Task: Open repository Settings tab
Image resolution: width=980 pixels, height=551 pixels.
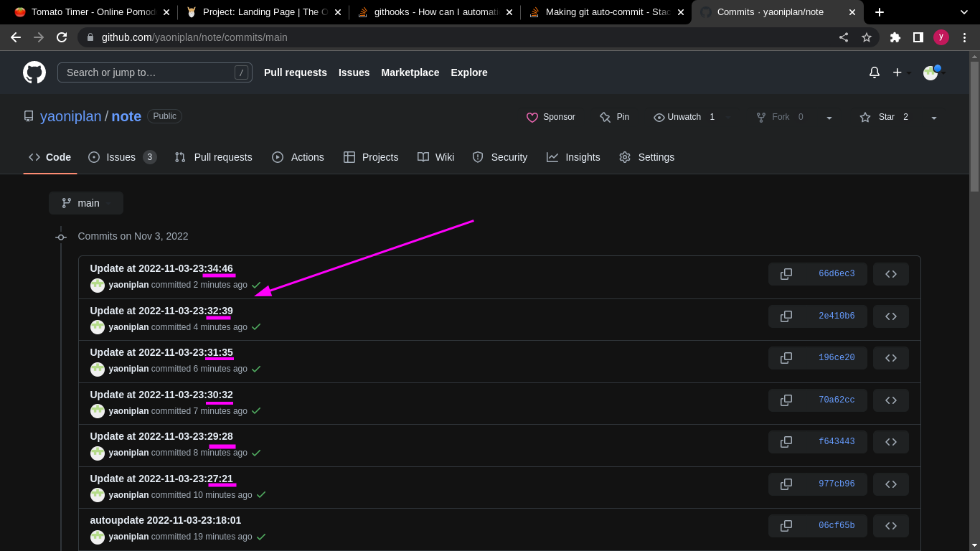Action: [647, 157]
